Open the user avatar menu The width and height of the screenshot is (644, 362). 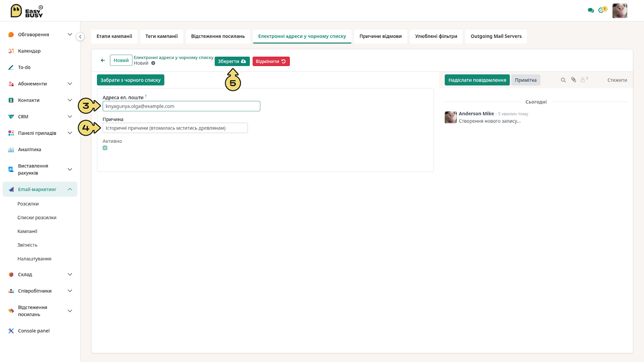point(620,11)
